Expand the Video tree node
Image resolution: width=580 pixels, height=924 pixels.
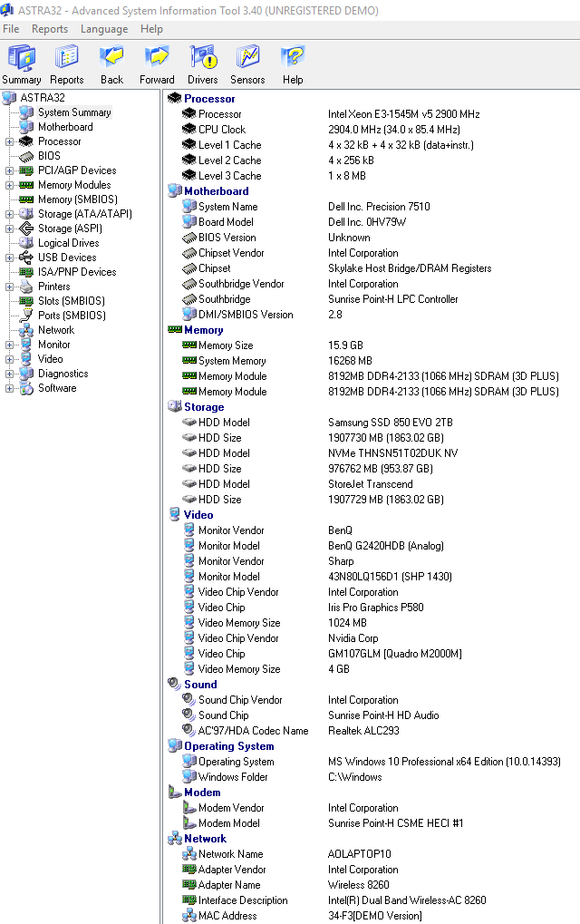pyautogui.click(x=9, y=359)
